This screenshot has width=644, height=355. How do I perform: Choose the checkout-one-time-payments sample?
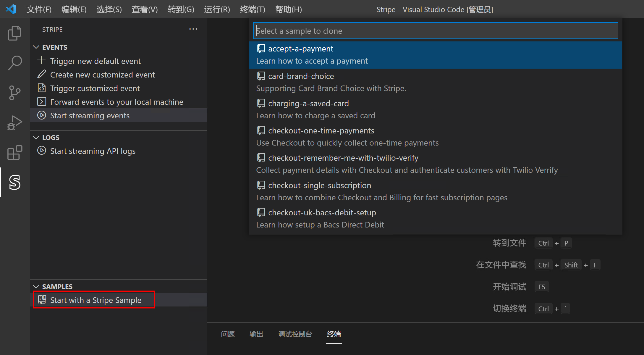pos(435,137)
